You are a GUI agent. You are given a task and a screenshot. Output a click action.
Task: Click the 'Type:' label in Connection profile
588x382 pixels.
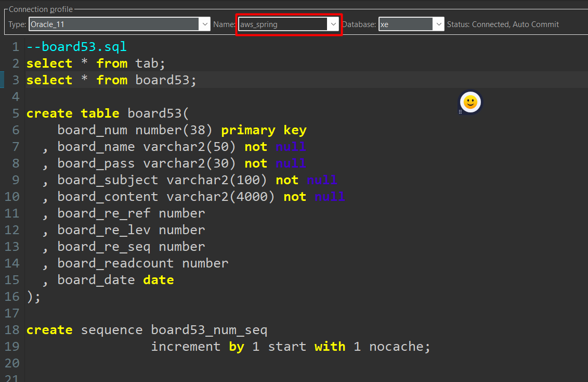(x=17, y=24)
